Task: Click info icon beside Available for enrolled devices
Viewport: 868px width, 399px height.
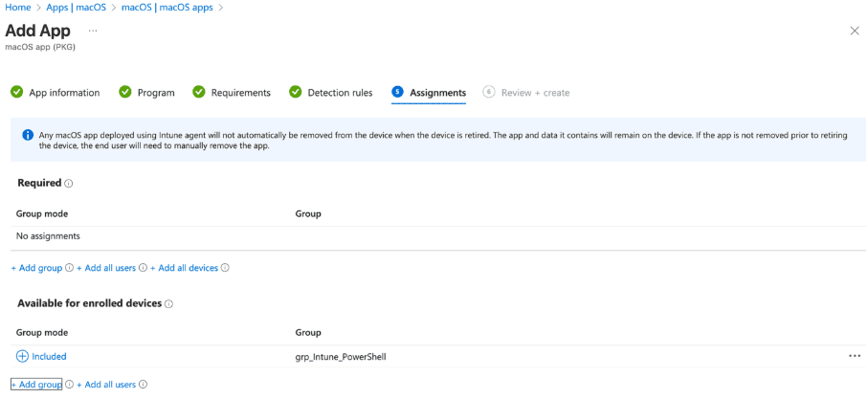Action: pos(168,303)
